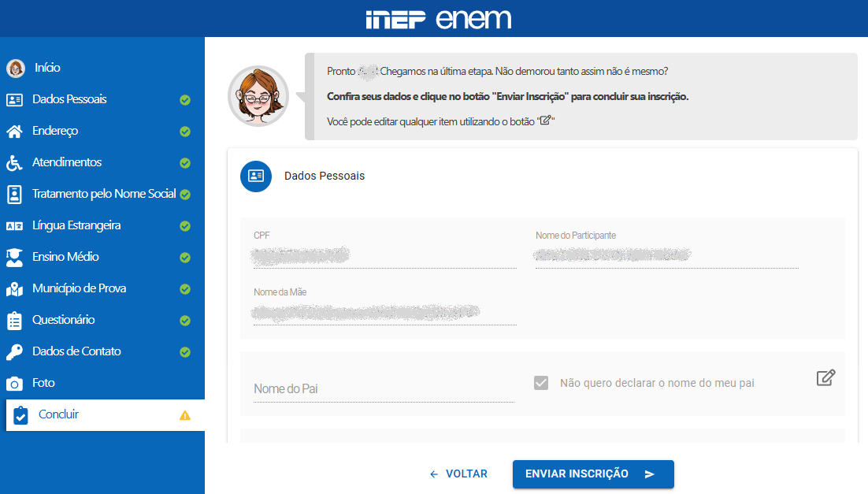
Task: Click the Nome do Participante field
Action: point(666,255)
